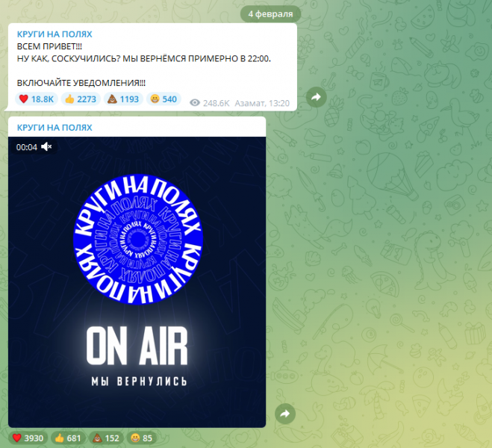Toggle grinning reaction 540 on first post
The width and height of the screenshot is (492, 448).
click(164, 99)
